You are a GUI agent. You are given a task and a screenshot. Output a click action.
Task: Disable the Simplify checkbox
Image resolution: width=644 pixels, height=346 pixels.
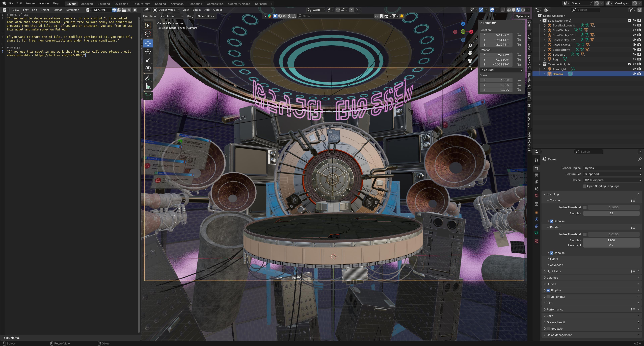(x=548, y=291)
